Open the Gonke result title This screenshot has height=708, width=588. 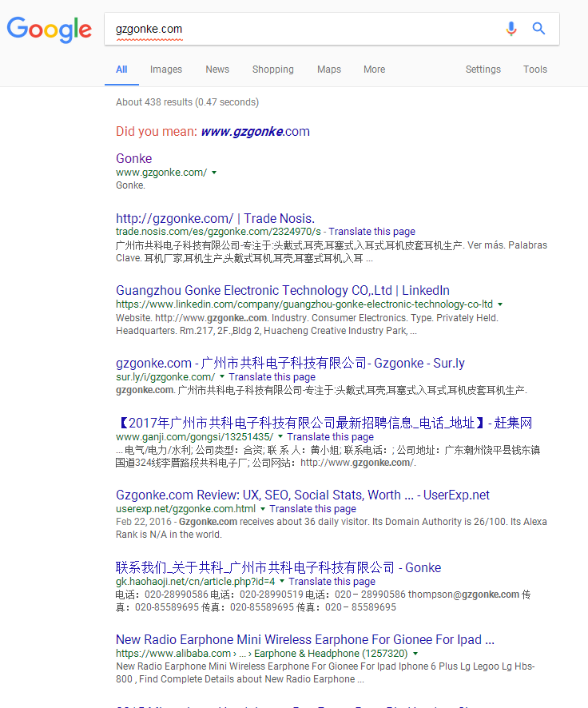(134, 158)
